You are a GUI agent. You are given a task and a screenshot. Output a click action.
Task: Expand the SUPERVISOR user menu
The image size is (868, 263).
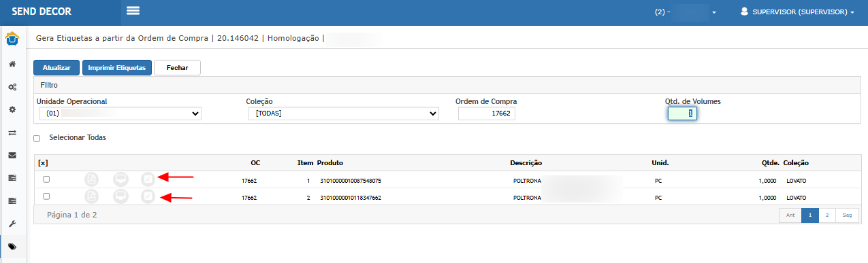pyautogui.click(x=797, y=12)
